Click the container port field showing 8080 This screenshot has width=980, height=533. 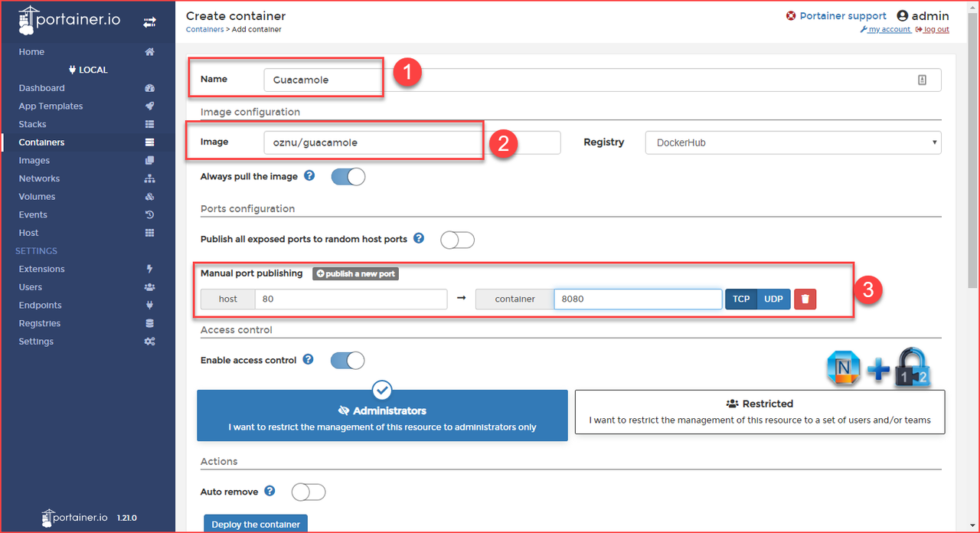pos(638,299)
